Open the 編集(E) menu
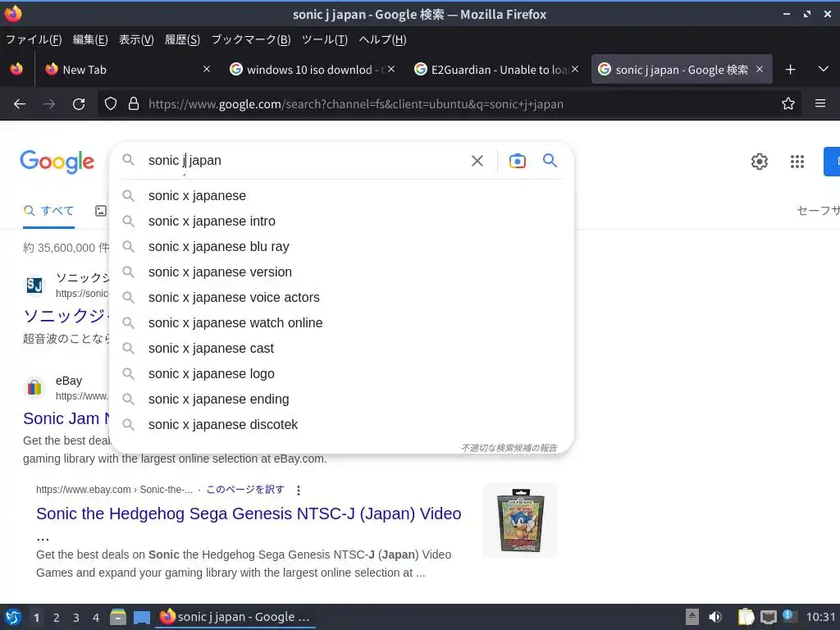 [90, 39]
